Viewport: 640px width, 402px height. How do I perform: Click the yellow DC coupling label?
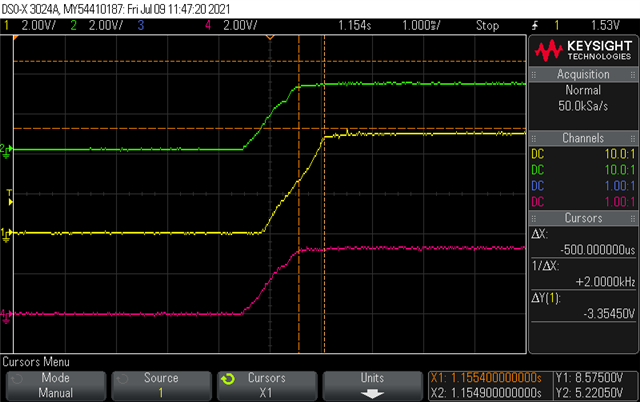538,154
